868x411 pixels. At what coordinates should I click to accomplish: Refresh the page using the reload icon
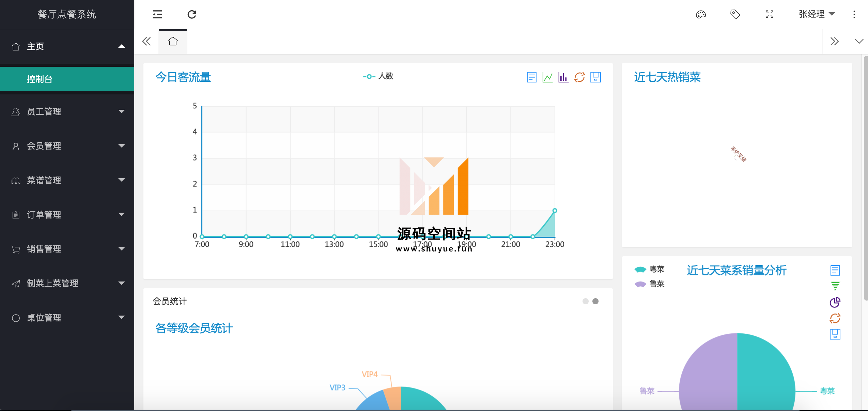(x=192, y=14)
